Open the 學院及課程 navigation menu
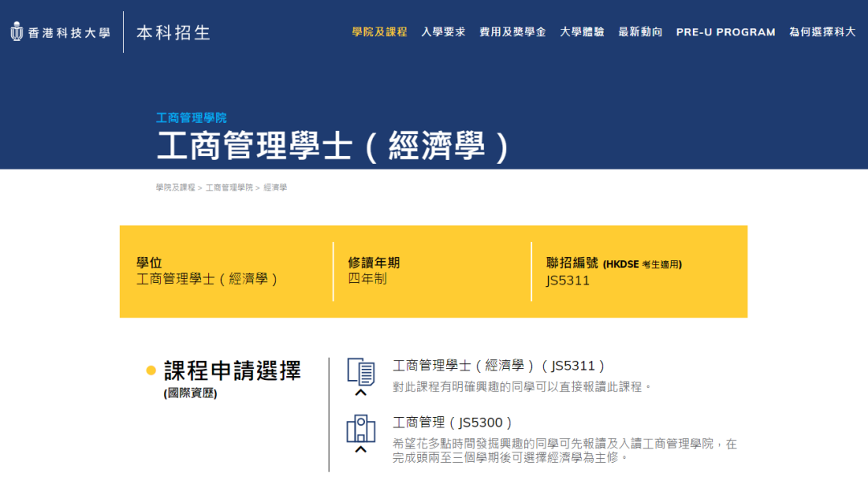Screen dimensions: 868x499 [379, 32]
